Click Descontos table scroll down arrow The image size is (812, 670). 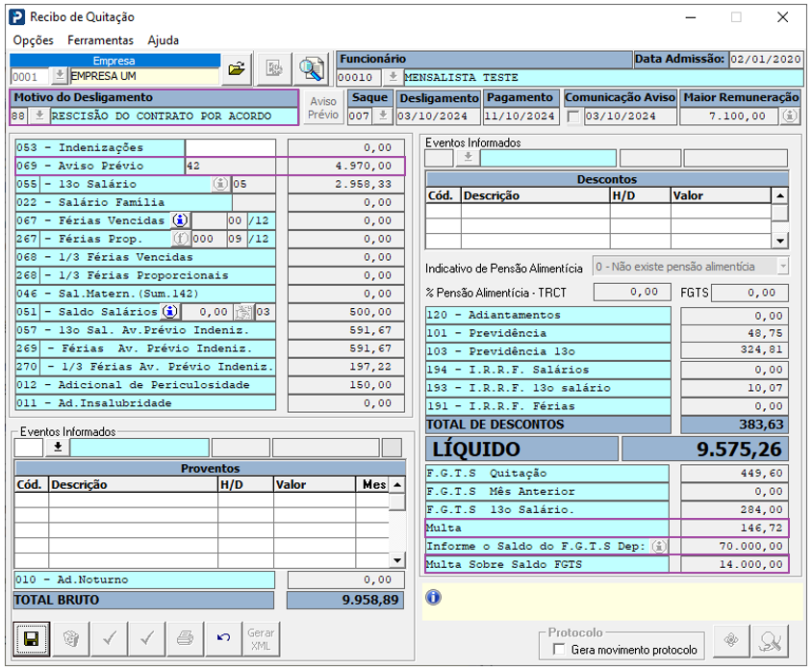click(x=780, y=241)
